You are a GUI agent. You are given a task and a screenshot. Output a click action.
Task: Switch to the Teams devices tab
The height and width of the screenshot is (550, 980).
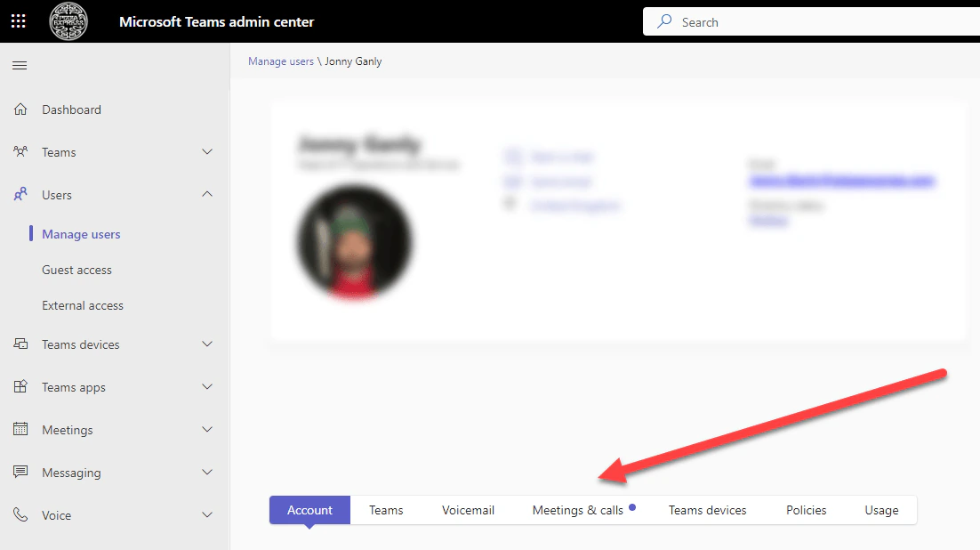pyautogui.click(x=708, y=510)
